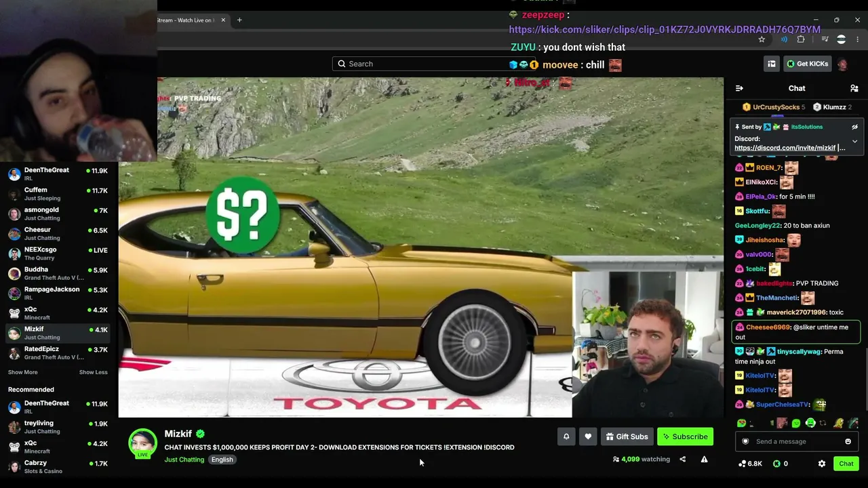Share the stream with the share icon
Image resolution: width=868 pixels, height=488 pixels.
pyautogui.click(x=683, y=459)
